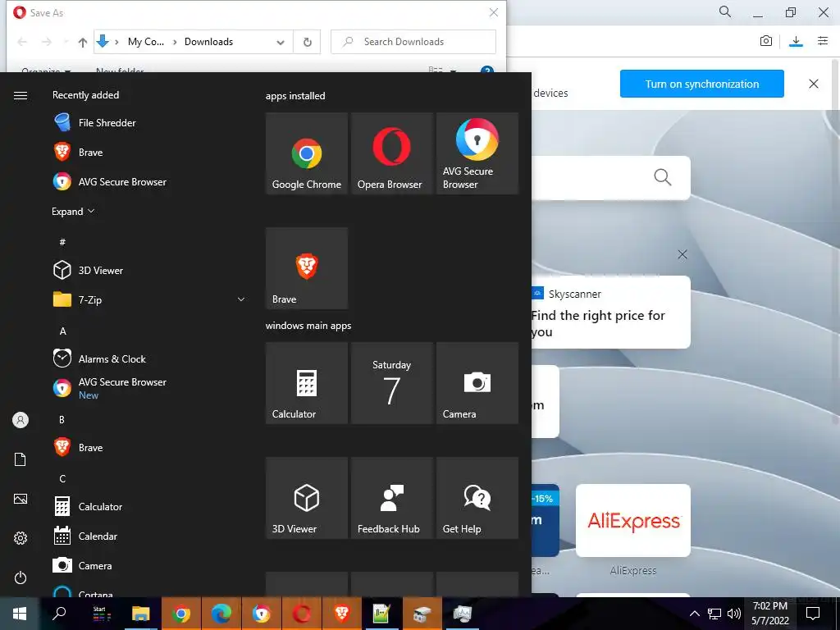840x630 pixels.
Task: Select the Downloads breadcrumb in Save As
Action: [x=208, y=42]
